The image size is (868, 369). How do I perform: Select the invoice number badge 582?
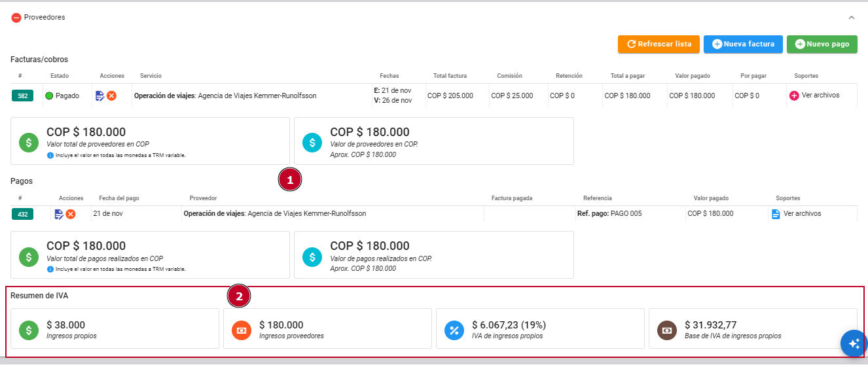click(23, 96)
